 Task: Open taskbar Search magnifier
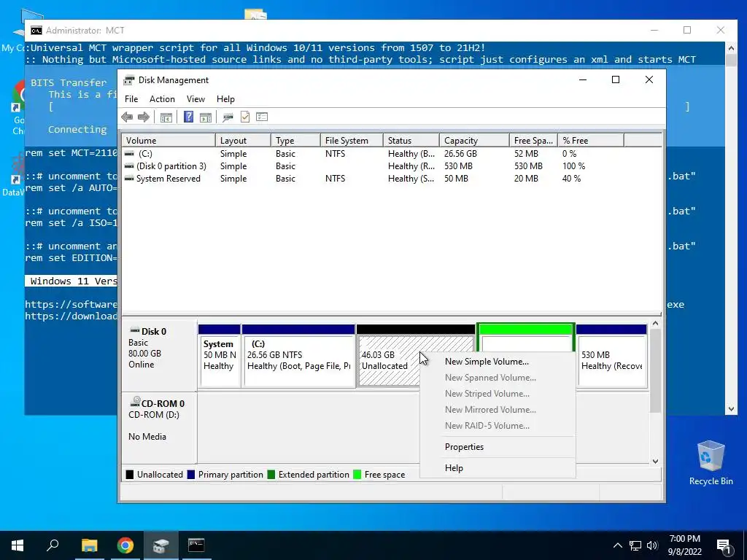coord(53,545)
